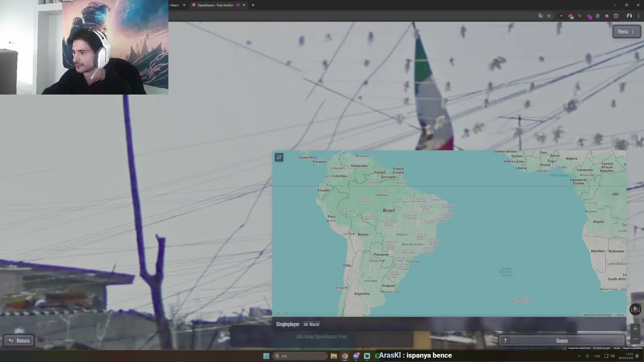Place a guess on Argentina label
Image resolution: width=644 pixels, height=362 pixels.
click(x=362, y=294)
